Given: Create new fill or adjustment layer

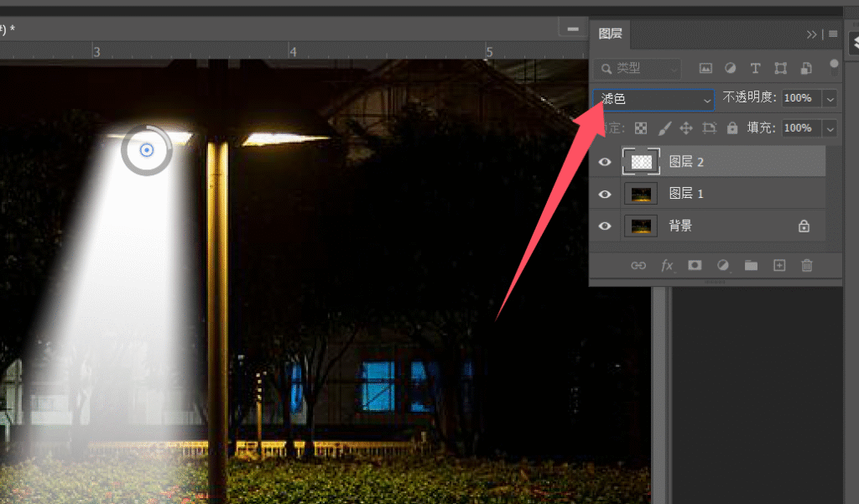Looking at the screenshot, I should click(723, 266).
